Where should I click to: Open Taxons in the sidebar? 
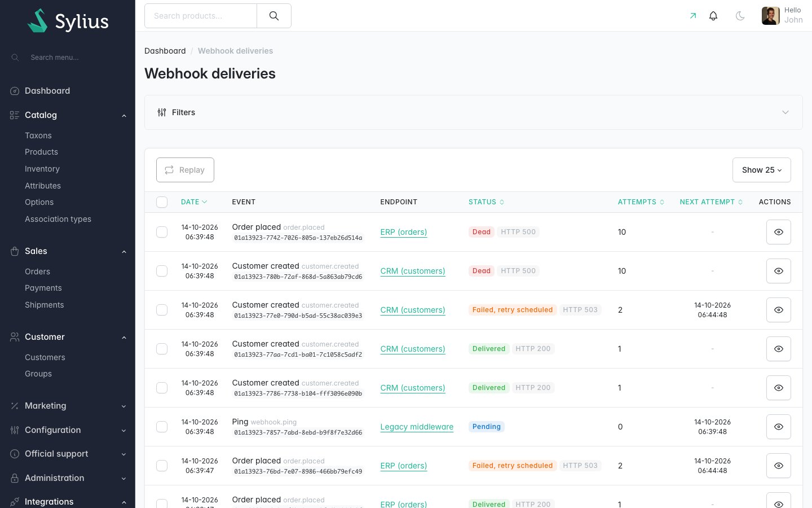(38, 135)
